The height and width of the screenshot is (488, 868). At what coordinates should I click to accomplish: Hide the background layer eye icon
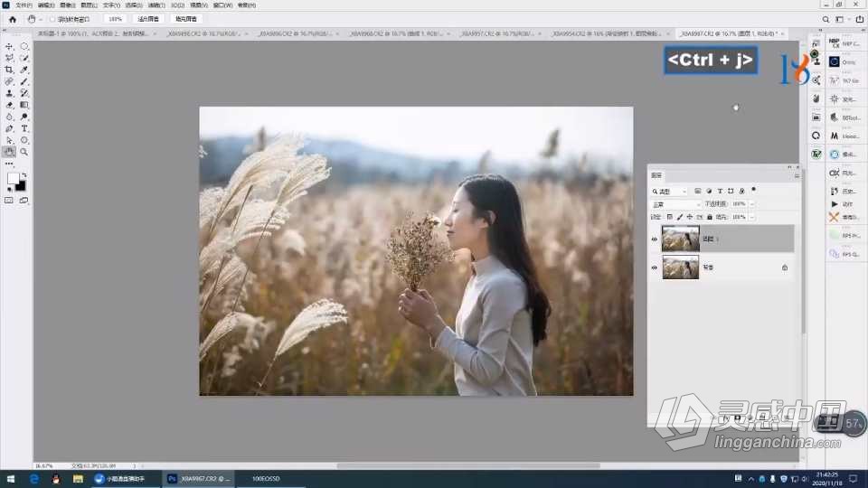tap(655, 267)
